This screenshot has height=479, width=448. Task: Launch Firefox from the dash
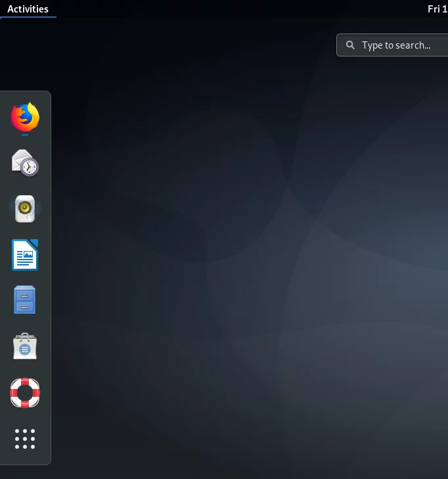tap(25, 118)
